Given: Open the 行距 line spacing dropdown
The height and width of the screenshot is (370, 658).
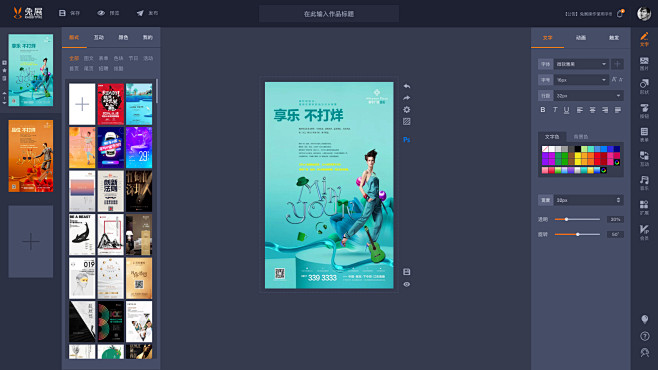Looking at the screenshot, I should (588, 96).
